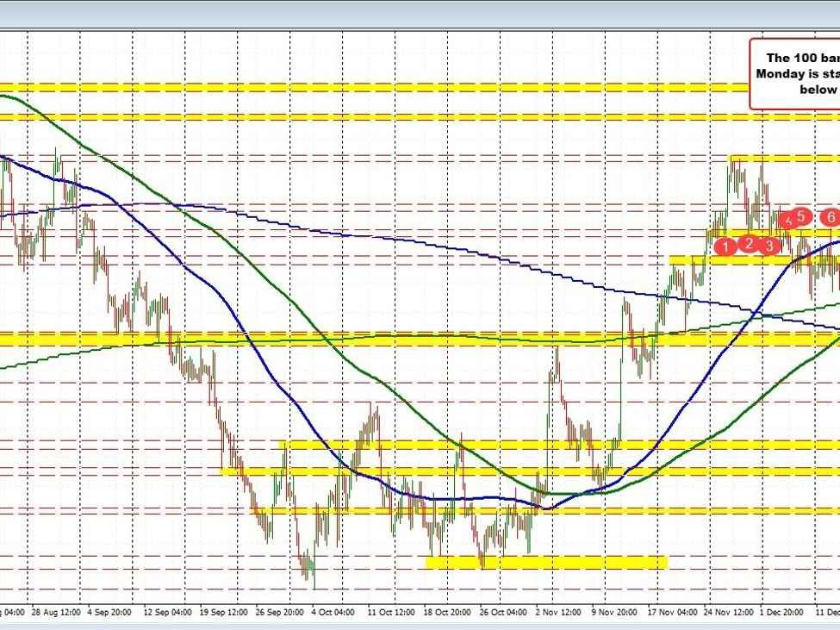840x630 pixels.
Task: Select the 9 Nov 20:00 axis label
Action: click(616, 612)
